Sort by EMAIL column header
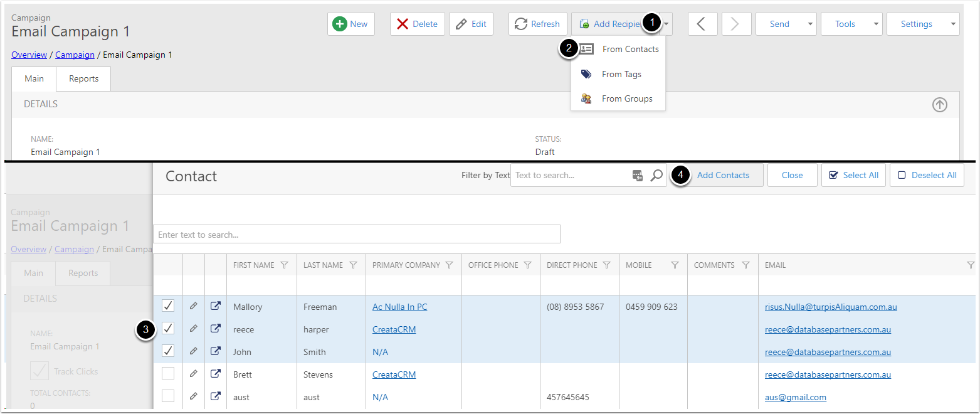Image resolution: width=980 pixels, height=414 pixels. [775, 265]
